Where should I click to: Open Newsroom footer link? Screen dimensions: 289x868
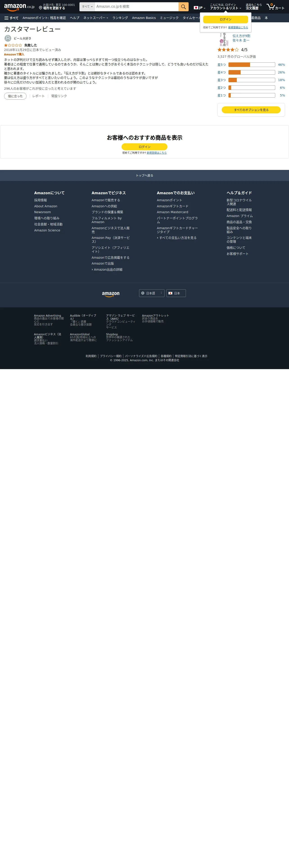[42, 212]
